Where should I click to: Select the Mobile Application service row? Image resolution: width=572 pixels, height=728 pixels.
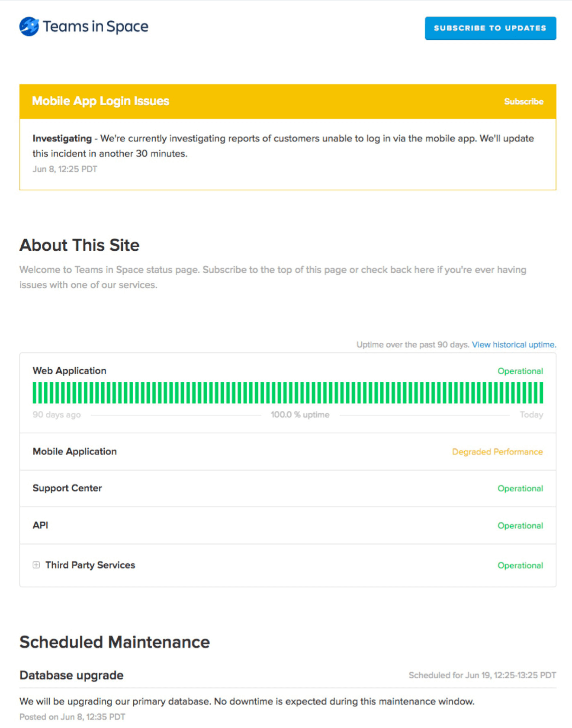click(74, 451)
